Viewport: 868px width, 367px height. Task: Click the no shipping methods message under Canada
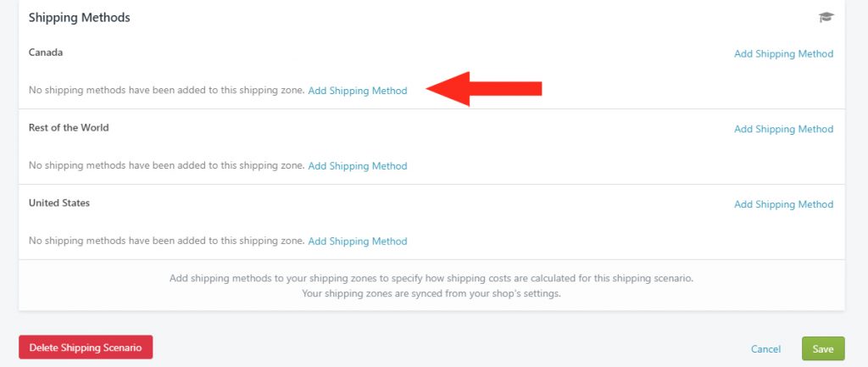pos(167,90)
